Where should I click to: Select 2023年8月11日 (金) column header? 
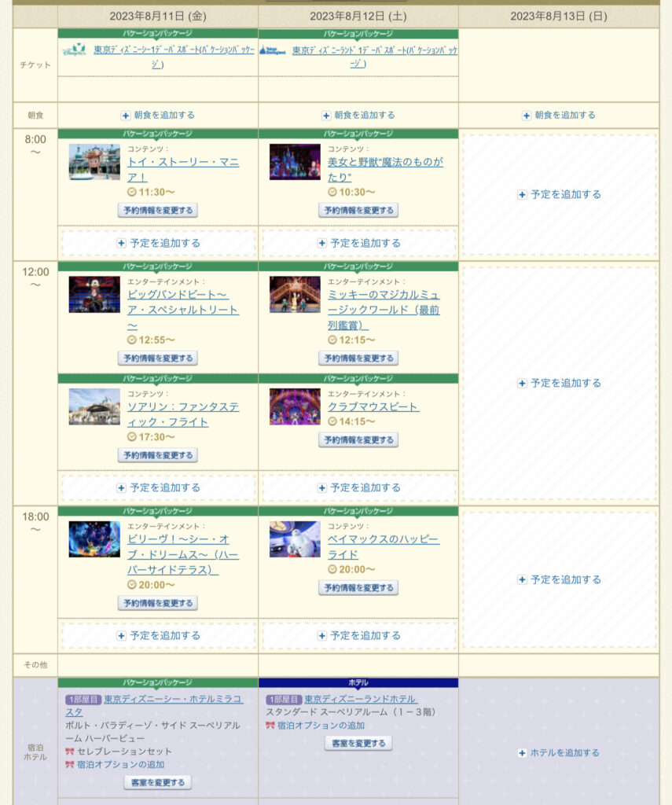[158, 17]
